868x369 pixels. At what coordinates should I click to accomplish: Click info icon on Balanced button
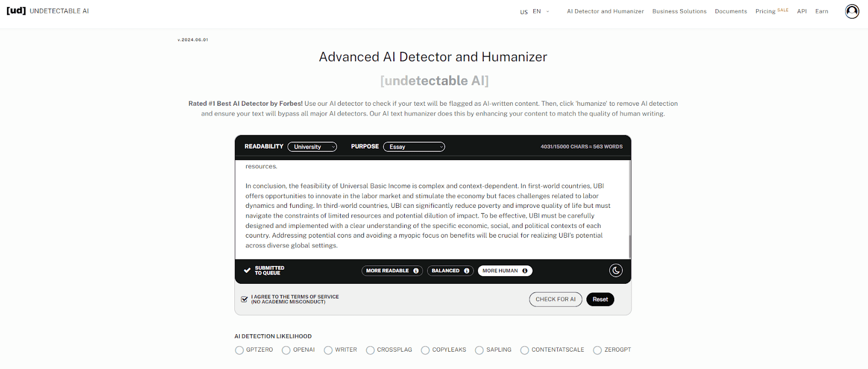pyautogui.click(x=467, y=271)
